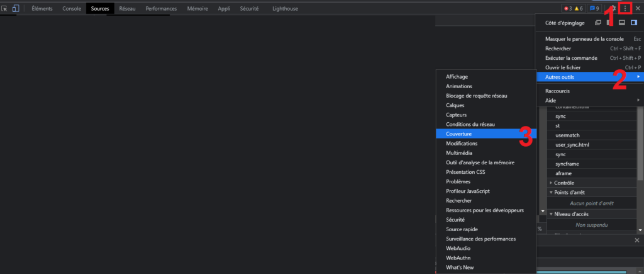Open Surveillance des performances

(486, 239)
